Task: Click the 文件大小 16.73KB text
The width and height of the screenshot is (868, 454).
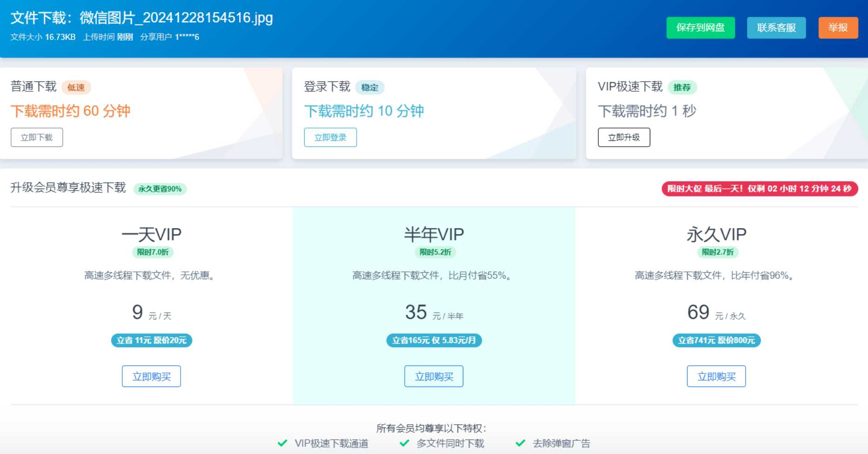Action: pos(43,37)
